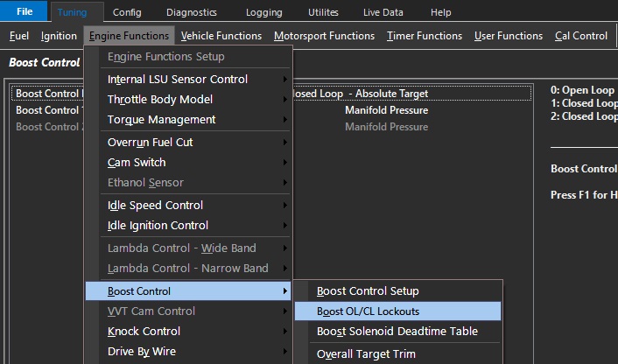The width and height of the screenshot is (618, 364).
Task: Open the File menu
Action: (25, 12)
